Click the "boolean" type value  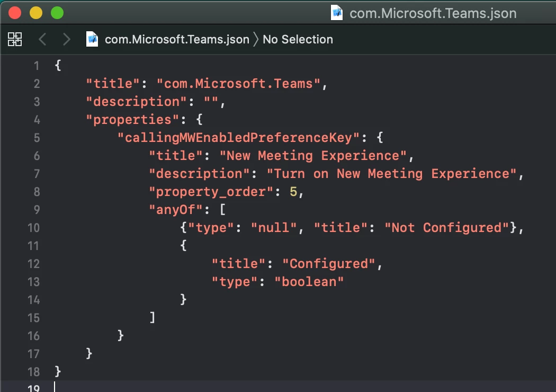tap(309, 282)
